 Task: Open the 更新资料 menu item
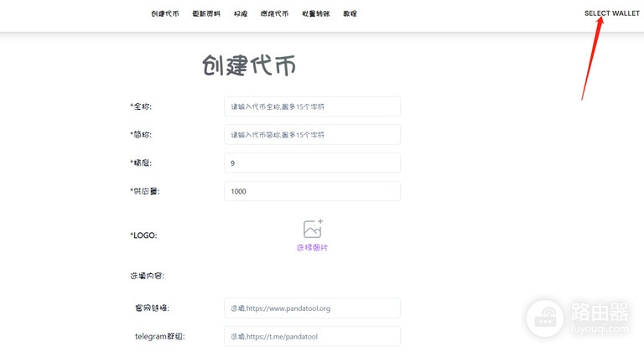point(206,13)
